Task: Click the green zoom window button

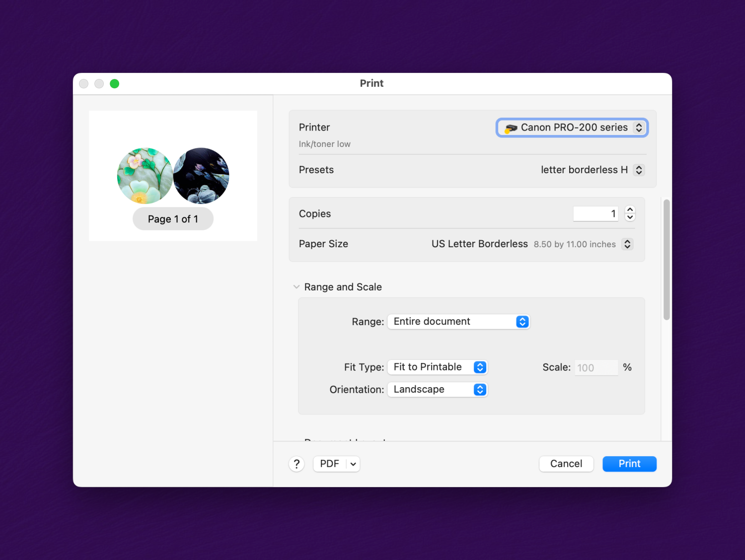Action: tap(115, 84)
